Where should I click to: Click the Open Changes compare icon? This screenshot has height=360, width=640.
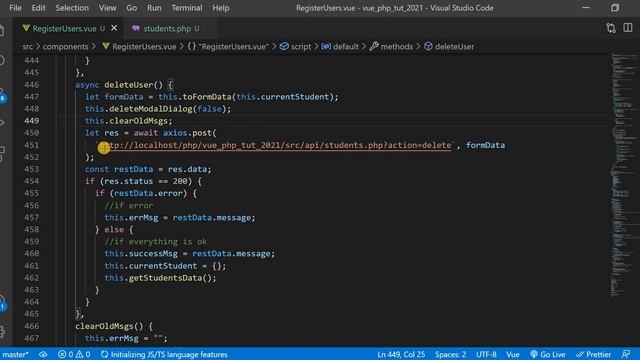coord(611,28)
